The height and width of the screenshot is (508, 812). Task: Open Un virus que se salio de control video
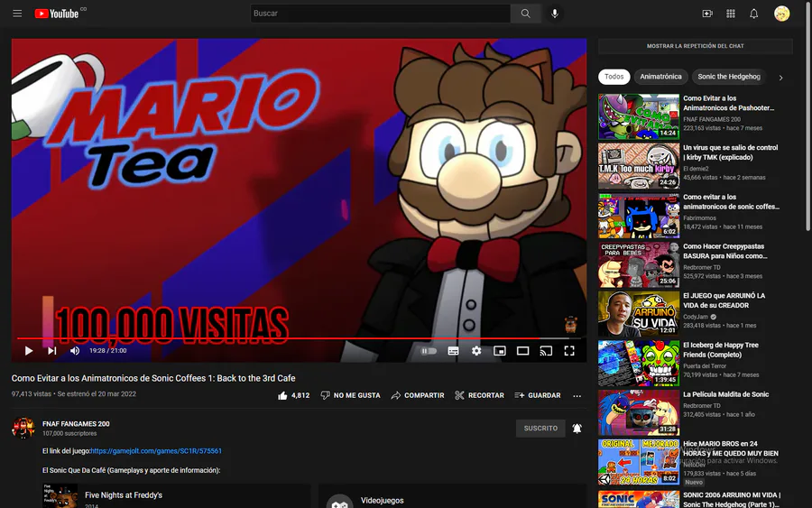point(730,152)
